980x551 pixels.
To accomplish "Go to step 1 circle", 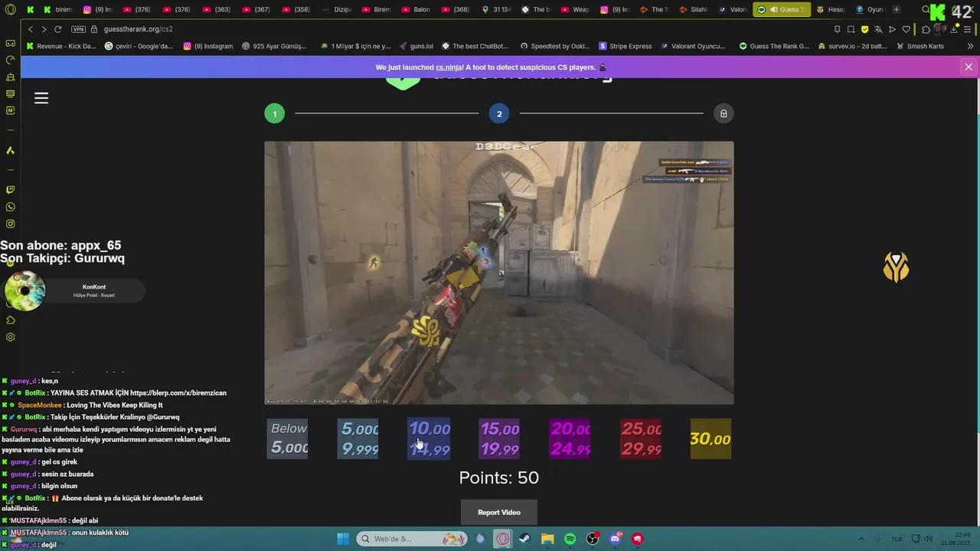I will [275, 113].
